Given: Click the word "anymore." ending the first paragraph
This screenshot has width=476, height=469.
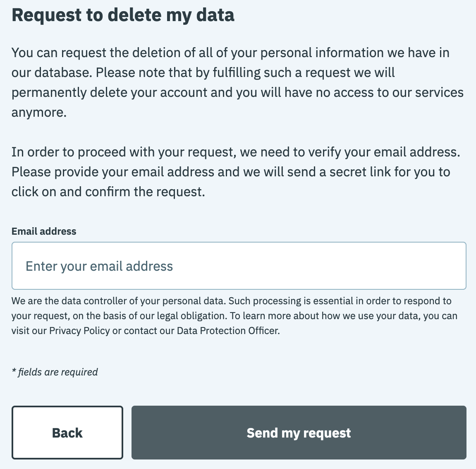Looking at the screenshot, I should pos(39,112).
